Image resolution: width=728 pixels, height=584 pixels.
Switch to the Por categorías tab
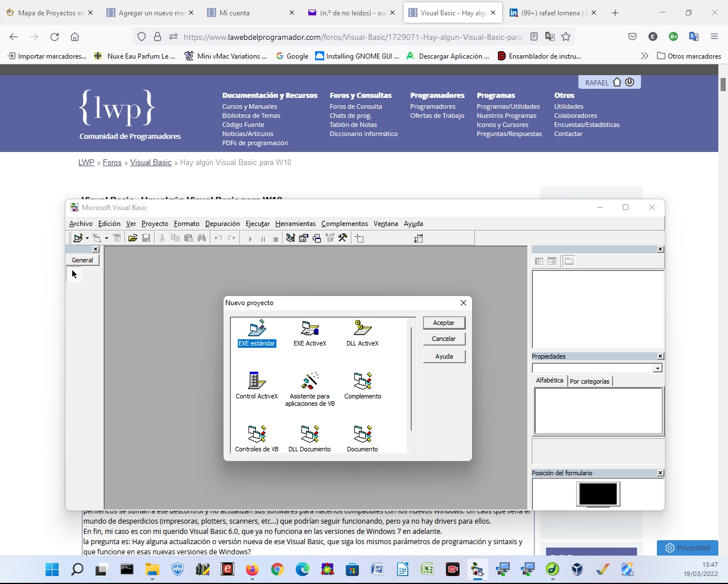(590, 381)
